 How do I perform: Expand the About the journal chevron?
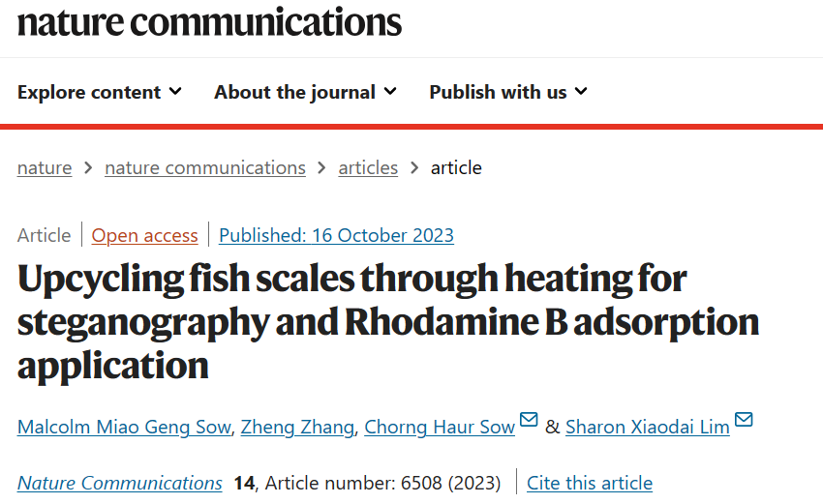[390, 92]
